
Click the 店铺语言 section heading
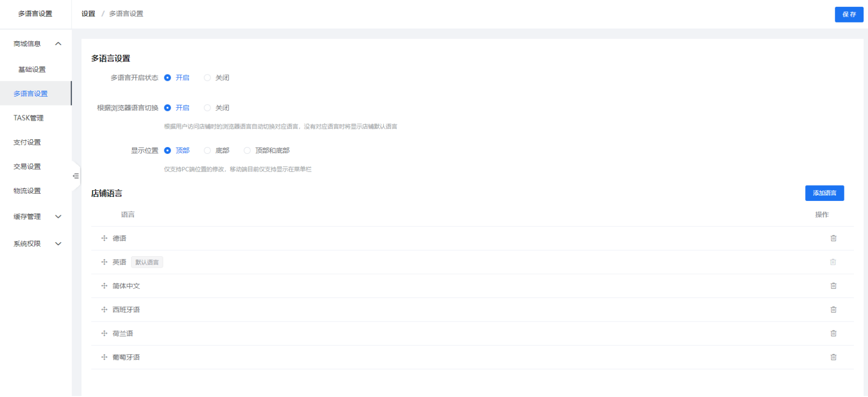[x=106, y=194]
